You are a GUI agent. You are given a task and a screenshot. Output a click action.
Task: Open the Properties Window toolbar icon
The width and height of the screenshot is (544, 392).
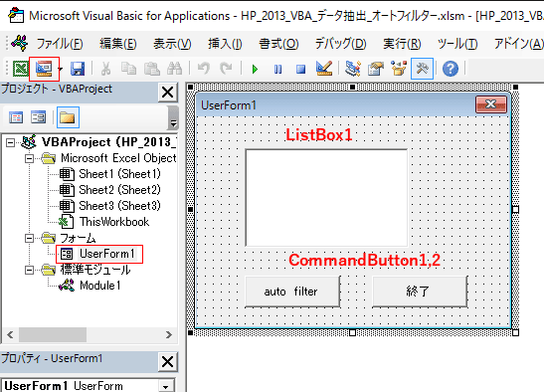click(376, 69)
